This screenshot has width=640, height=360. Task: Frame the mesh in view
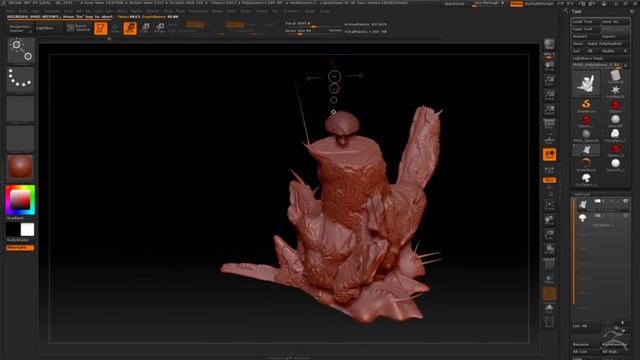click(549, 206)
